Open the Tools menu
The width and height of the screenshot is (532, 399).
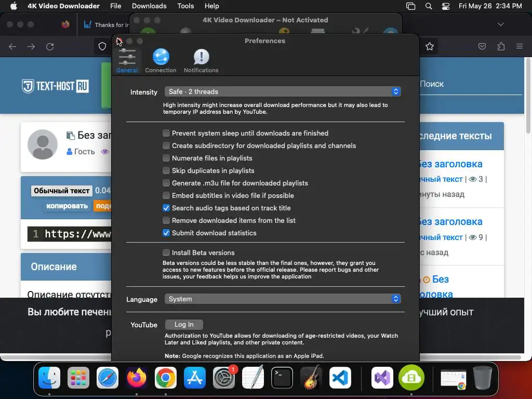[x=185, y=6]
